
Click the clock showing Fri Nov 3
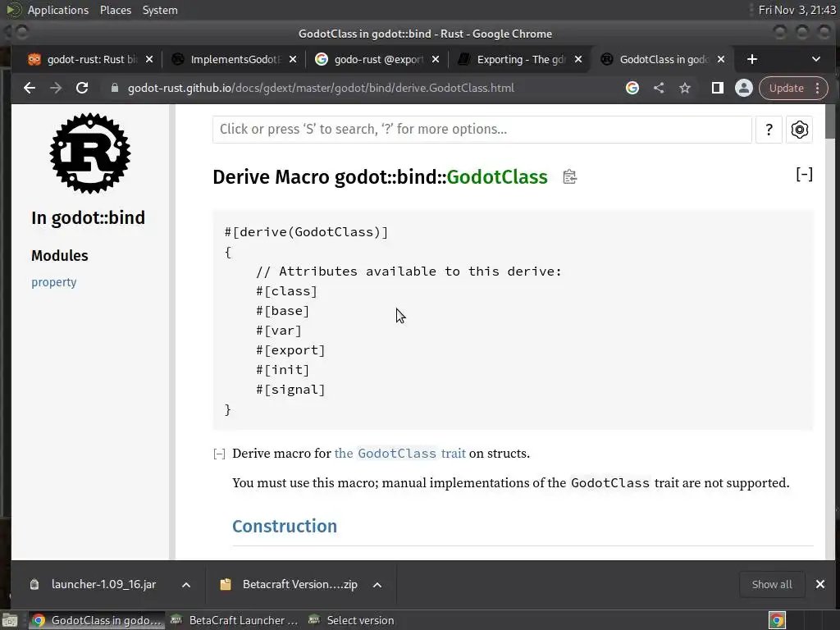(x=797, y=10)
